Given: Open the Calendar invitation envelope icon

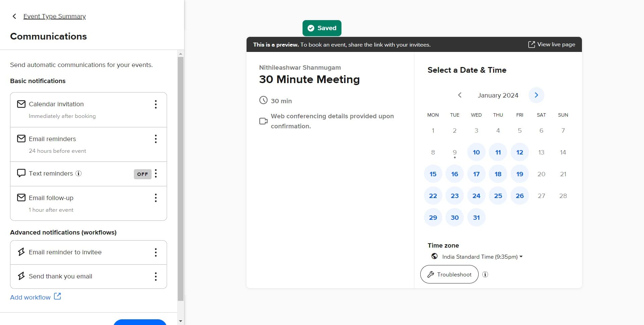Looking at the screenshot, I should (21, 104).
